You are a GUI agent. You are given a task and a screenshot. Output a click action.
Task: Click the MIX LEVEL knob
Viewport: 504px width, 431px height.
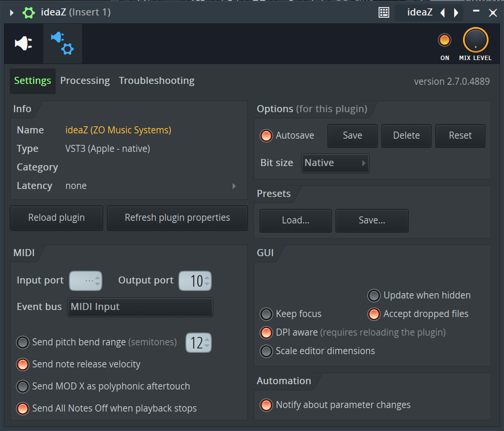475,40
